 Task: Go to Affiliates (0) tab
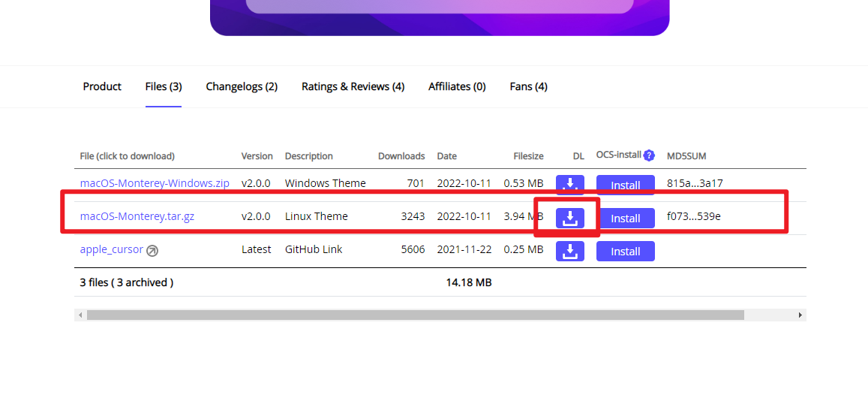coord(457,86)
